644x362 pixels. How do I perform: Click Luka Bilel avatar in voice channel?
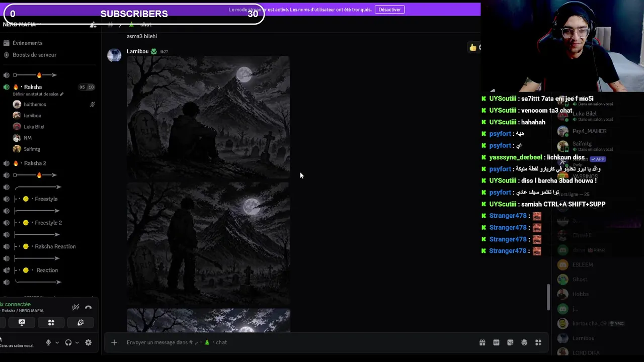pos(17,127)
